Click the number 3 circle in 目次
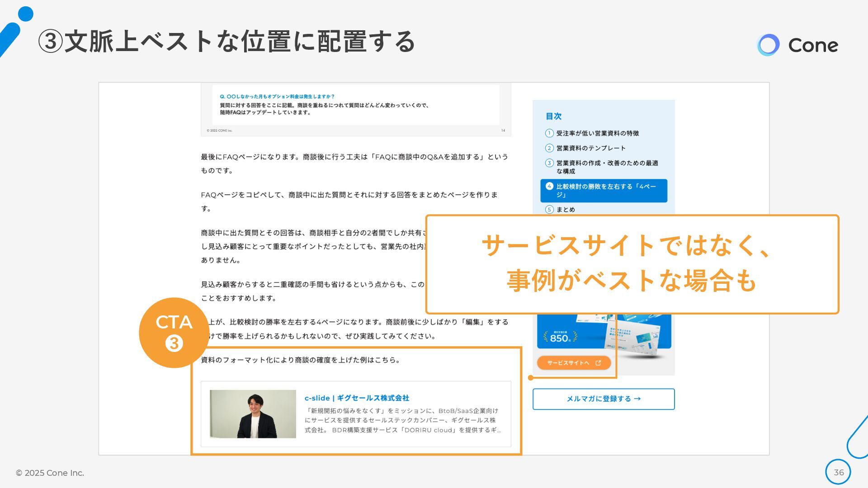This screenshot has width=868, height=488. click(549, 163)
